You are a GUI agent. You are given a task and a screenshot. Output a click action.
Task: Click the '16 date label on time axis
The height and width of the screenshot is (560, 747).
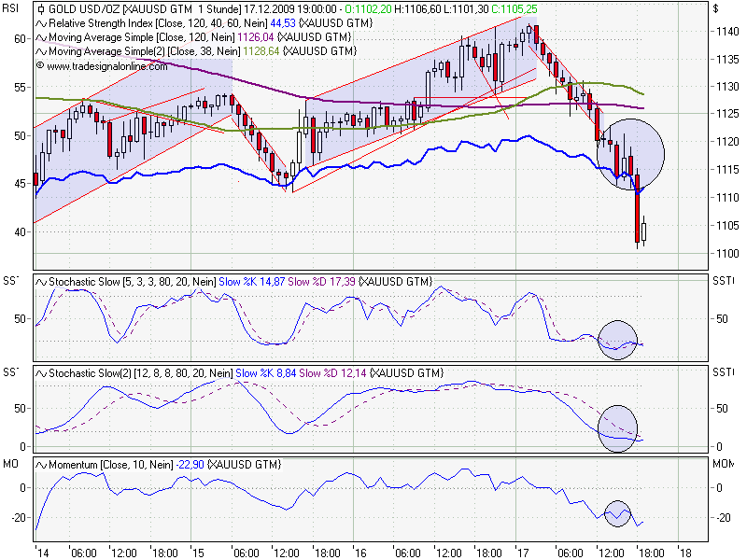pyautogui.click(x=360, y=553)
